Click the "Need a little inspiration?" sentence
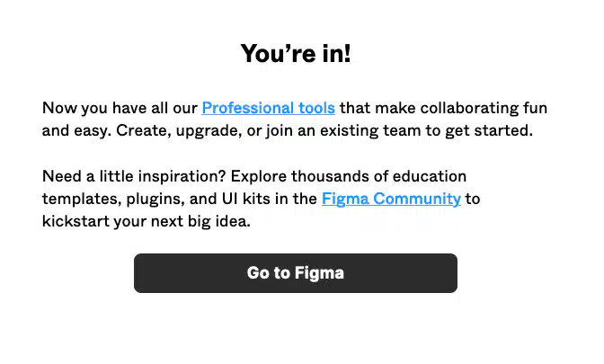Screen dimensions: 604x364 [134, 177]
